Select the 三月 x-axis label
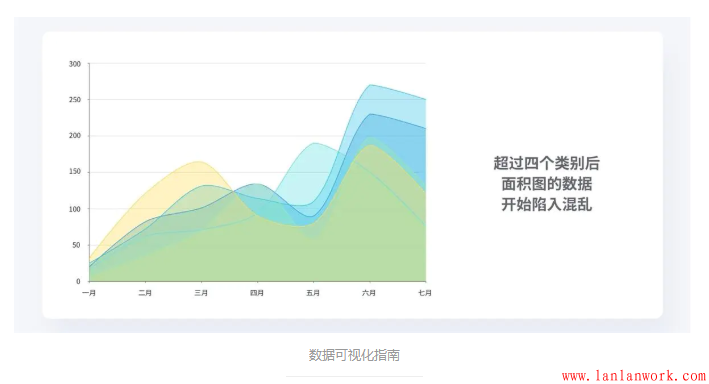The image size is (709, 384). click(201, 293)
